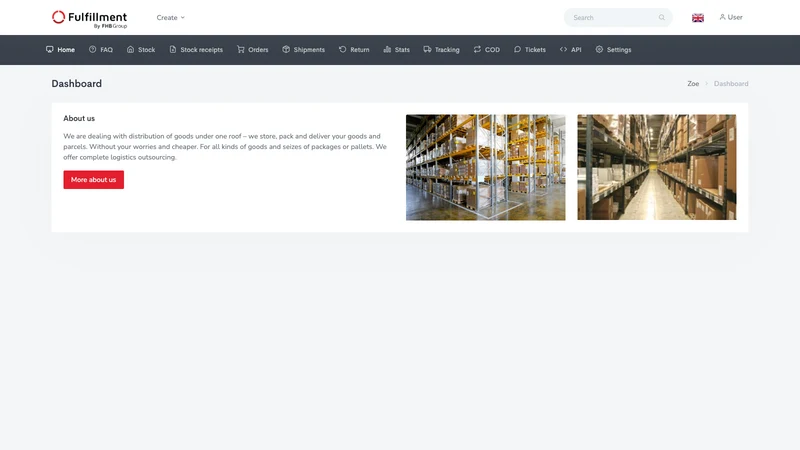Image resolution: width=800 pixels, height=450 pixels.
Task: Click the Return arrow icon
Action: pos(343,49)
